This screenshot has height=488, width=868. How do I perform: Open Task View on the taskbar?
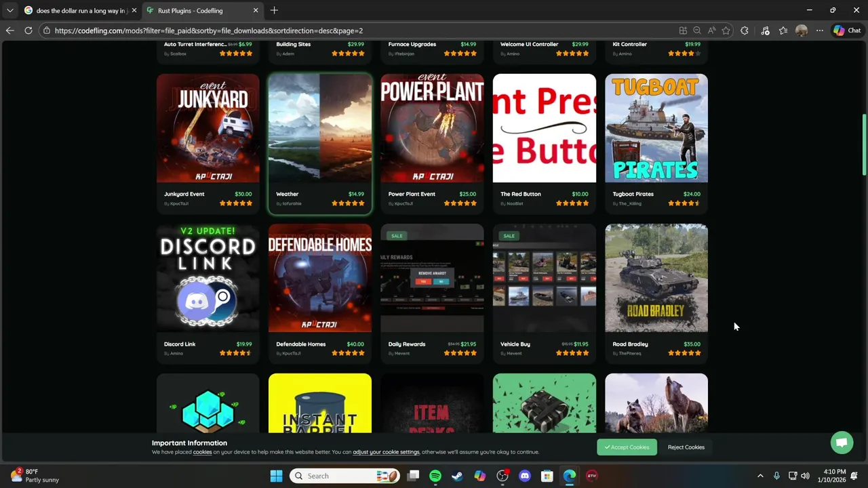click(x=413, y=476)
